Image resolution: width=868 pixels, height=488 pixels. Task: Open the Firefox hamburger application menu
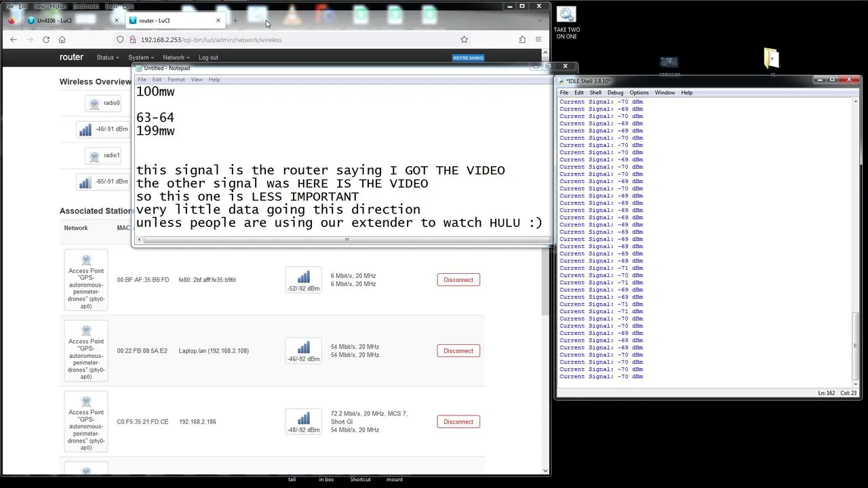point(538,39)
